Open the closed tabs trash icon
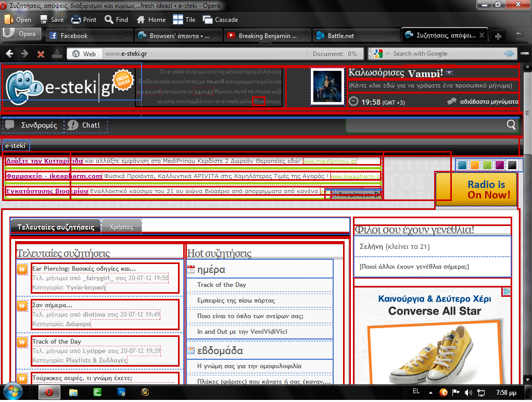Viewport: 532px width, 402px height. click(x=519, y=35)
